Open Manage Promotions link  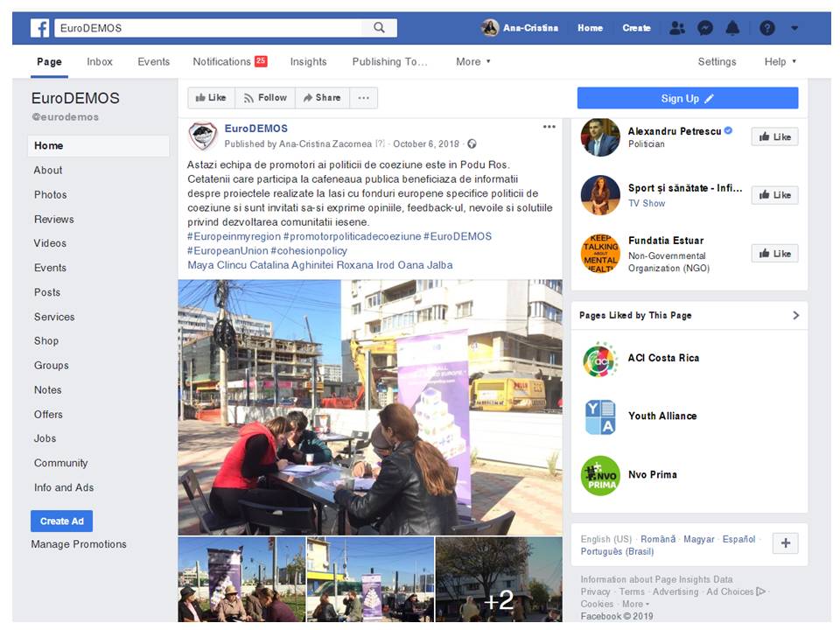79,544
